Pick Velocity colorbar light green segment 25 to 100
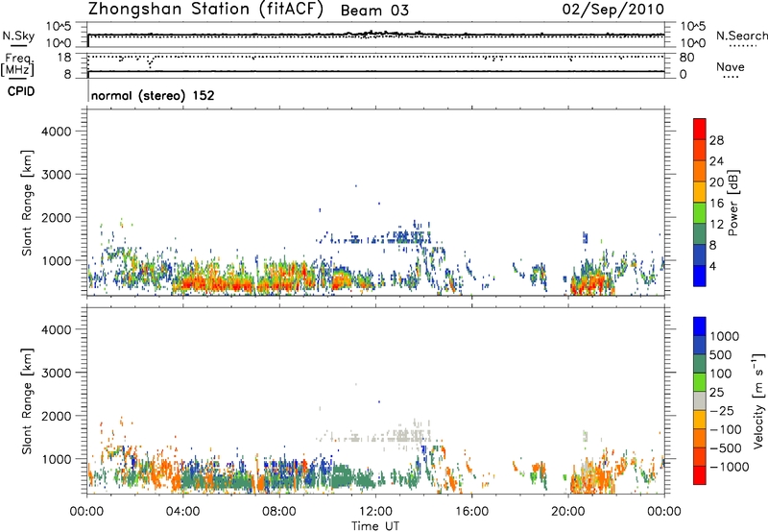 [700, 382]
